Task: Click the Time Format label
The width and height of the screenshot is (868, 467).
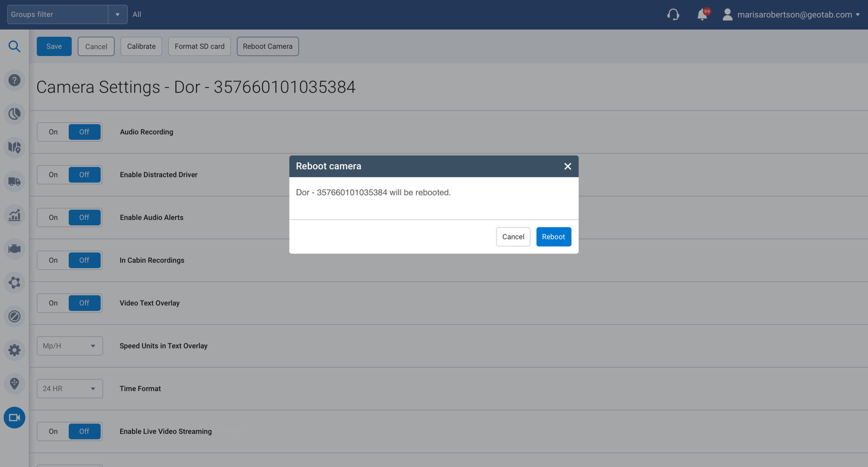Action: click(140, 389)
